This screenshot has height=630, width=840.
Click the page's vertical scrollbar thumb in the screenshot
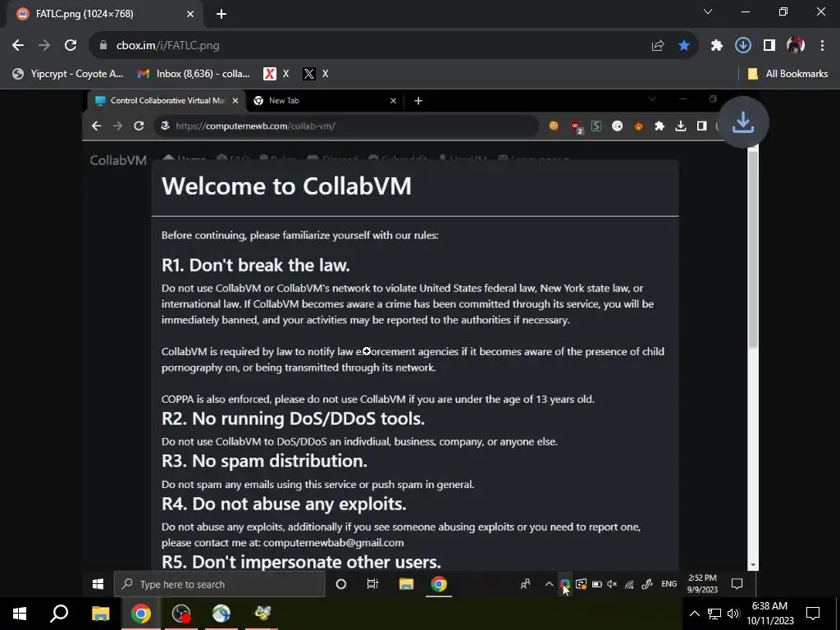[x=753, y=249]
